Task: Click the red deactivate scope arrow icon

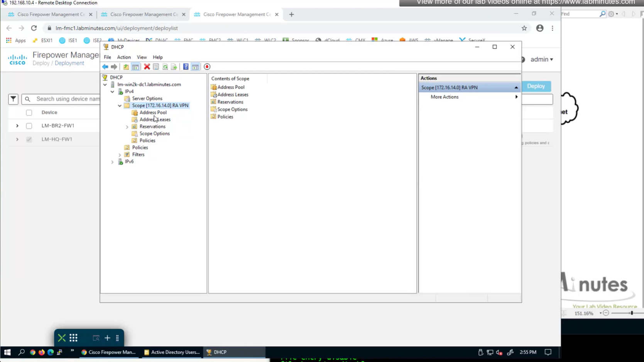Action: pos(207,67)
